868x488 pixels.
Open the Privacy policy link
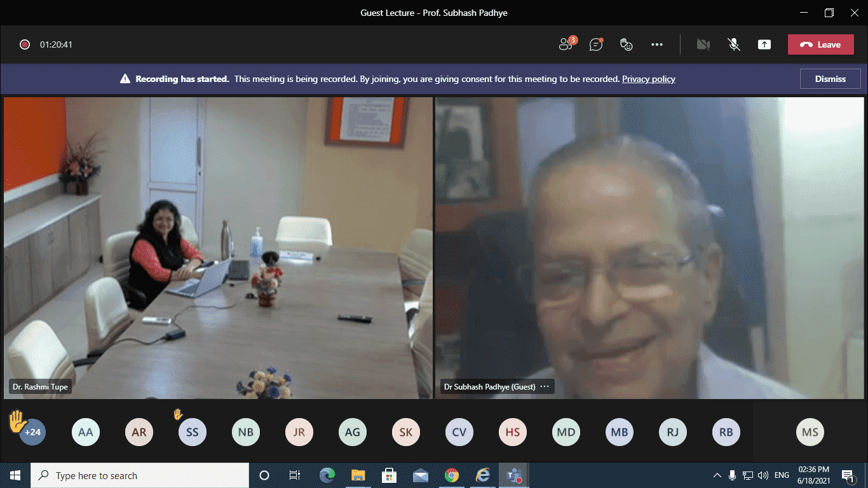point(648,79)
